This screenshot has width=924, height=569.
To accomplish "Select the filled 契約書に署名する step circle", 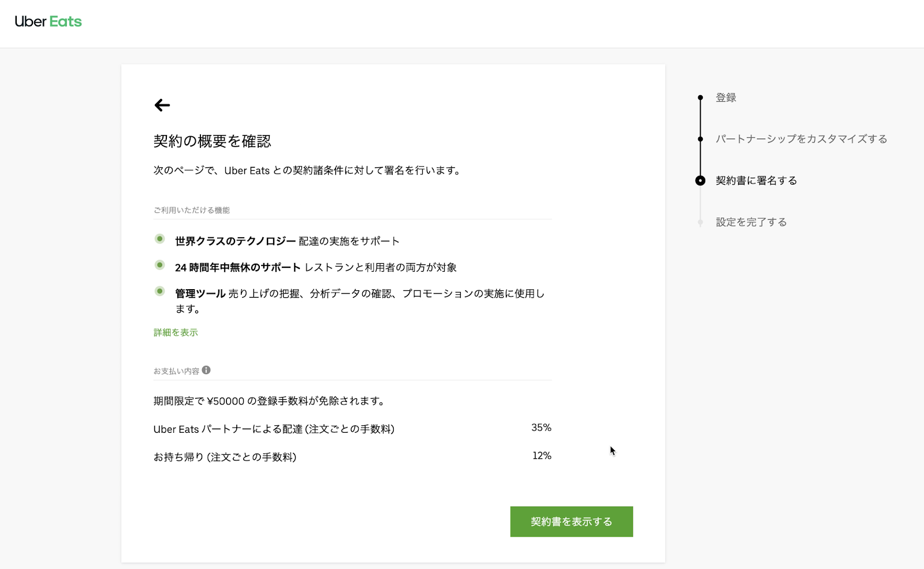I will pos(701,180).
